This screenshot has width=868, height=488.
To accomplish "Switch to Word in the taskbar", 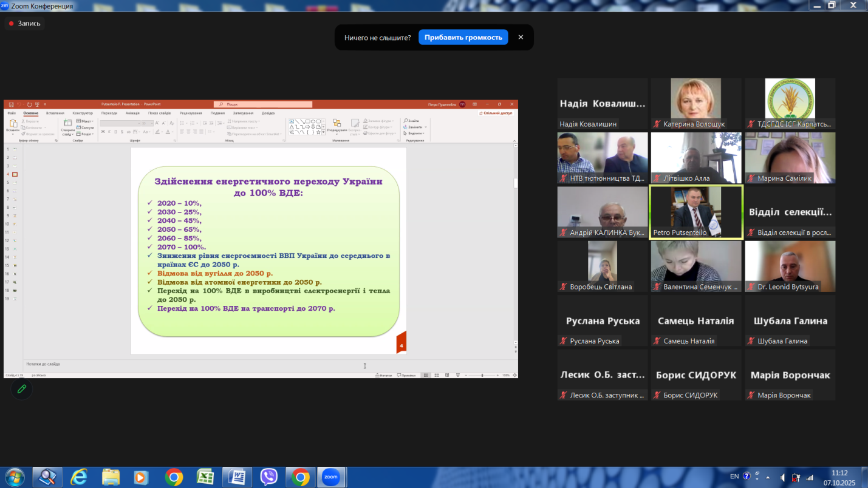I will click(x=237, y=477).
